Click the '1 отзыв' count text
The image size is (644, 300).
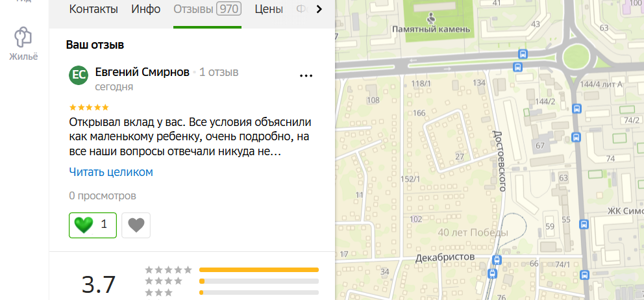[x=219, y=72]
